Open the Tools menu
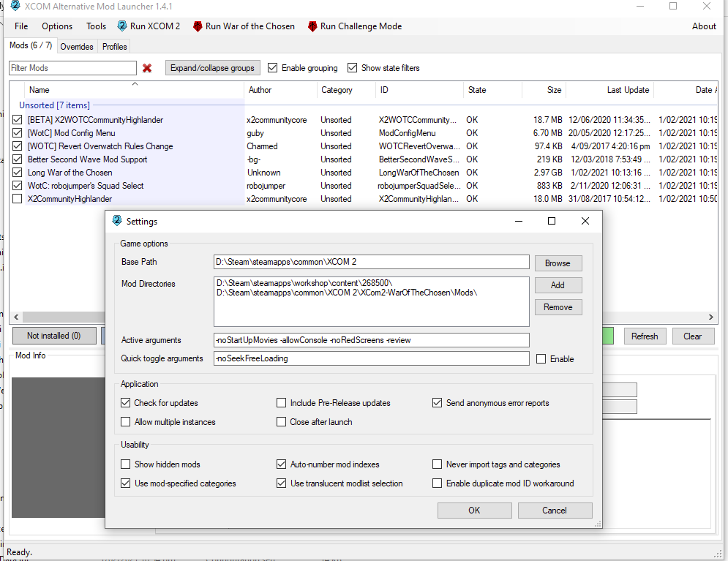The width and height of the screenshot is (728, 561). coord(96,26)
